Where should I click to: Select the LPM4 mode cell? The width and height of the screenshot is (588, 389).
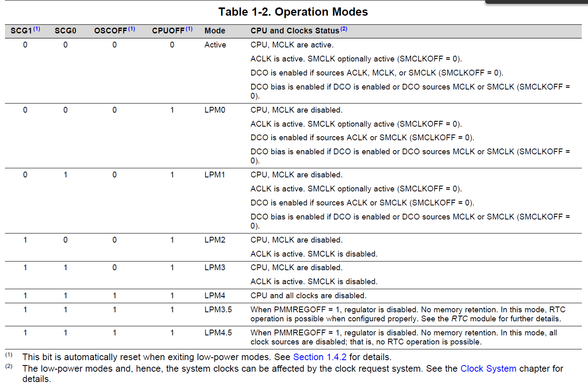[x=215, y=296]
